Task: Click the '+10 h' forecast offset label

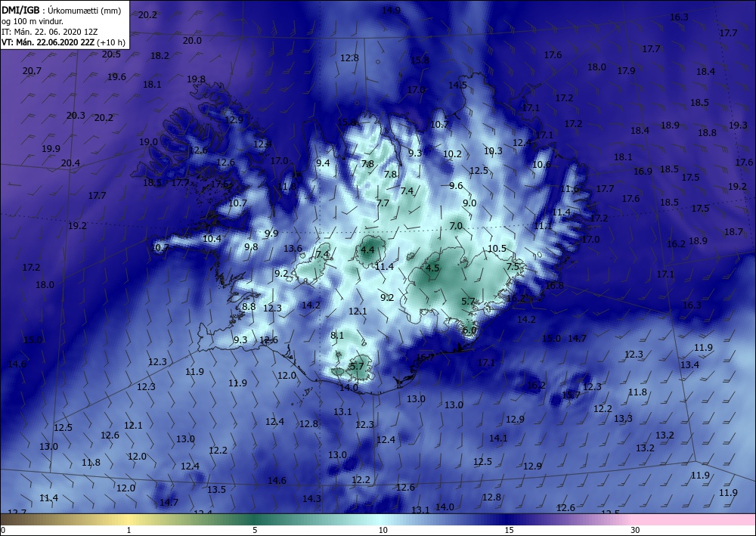Action: click(111, 42)
